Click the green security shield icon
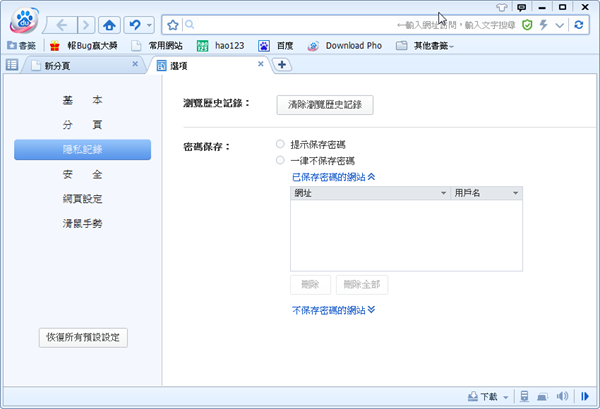 click(527, 25)
